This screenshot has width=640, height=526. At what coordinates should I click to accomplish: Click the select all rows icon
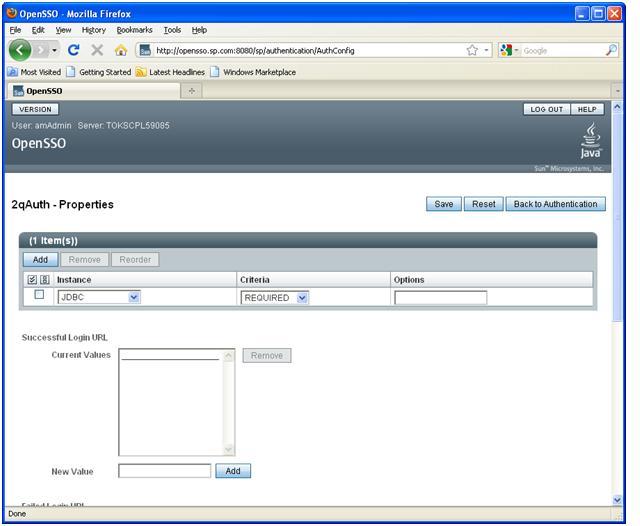pos(32,280)
